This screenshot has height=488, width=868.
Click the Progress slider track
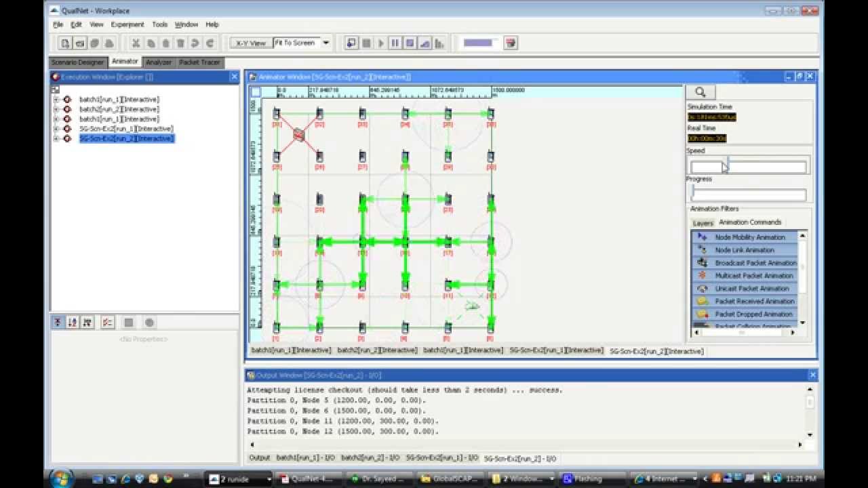(x=748, y=195)
